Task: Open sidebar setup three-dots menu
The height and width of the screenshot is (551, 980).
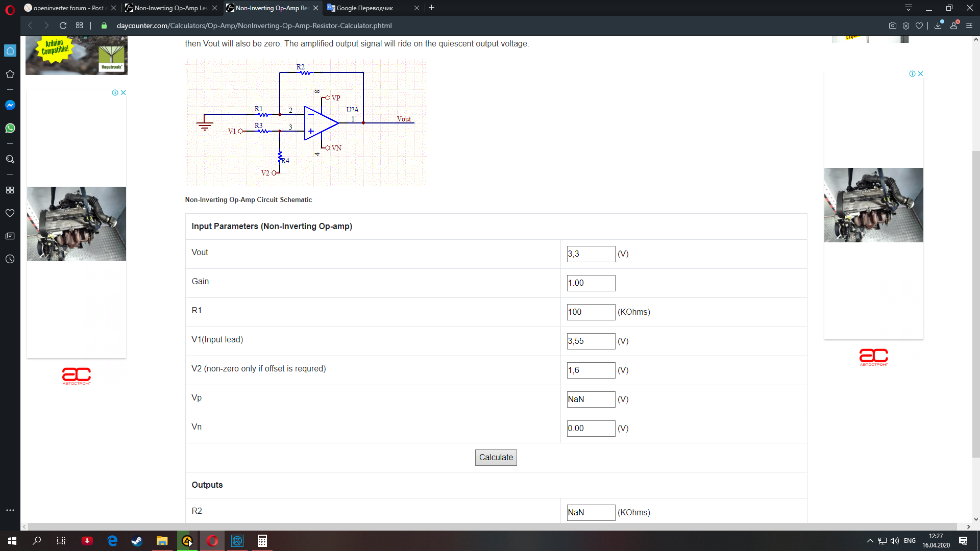Action: point(10,510)
